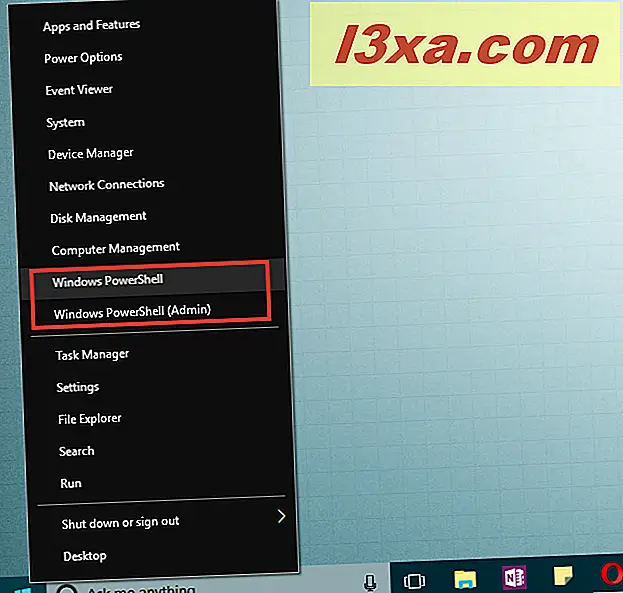Viewport: 623px width, 593px height.
Task: Expand Shut down or sign out submenu arrow
Action: point(281,516)
